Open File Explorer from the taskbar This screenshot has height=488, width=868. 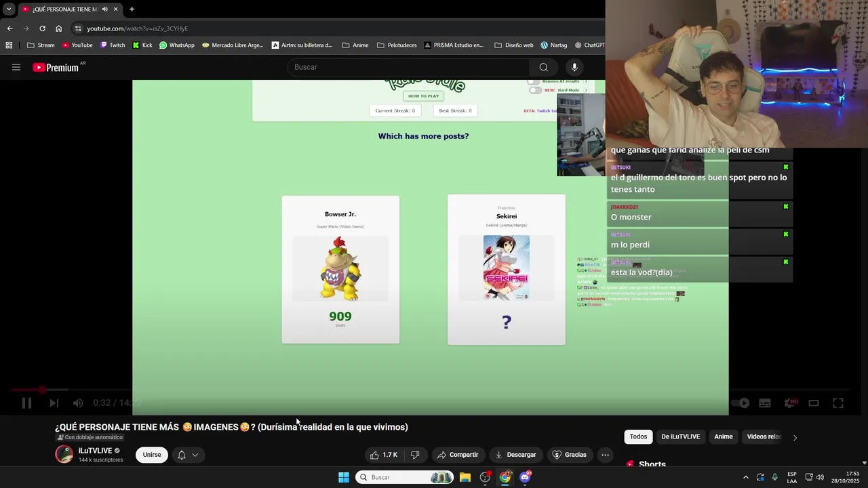point(465,477)
